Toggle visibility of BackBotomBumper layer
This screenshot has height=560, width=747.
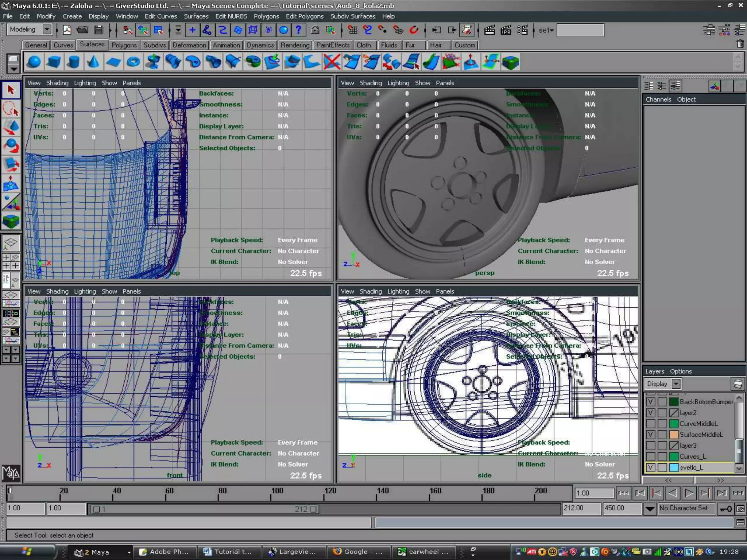tap(650, 402)
